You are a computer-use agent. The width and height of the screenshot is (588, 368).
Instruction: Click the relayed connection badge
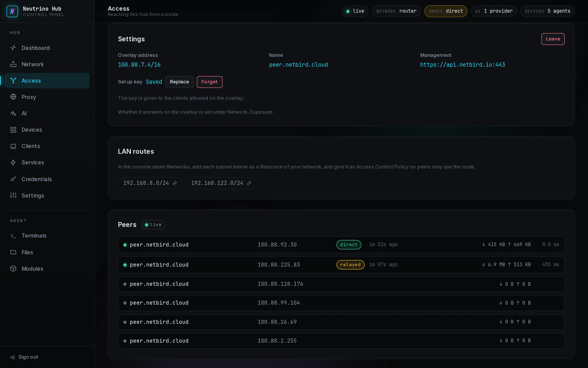pos(350,265)
